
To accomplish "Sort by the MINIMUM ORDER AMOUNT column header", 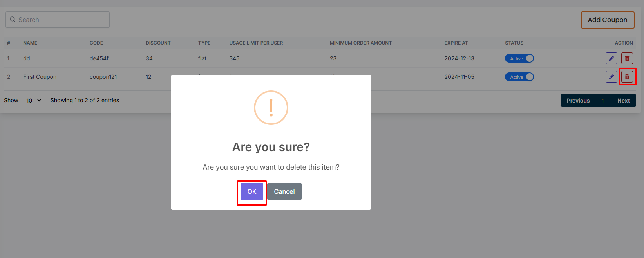I will click(360, 43).
